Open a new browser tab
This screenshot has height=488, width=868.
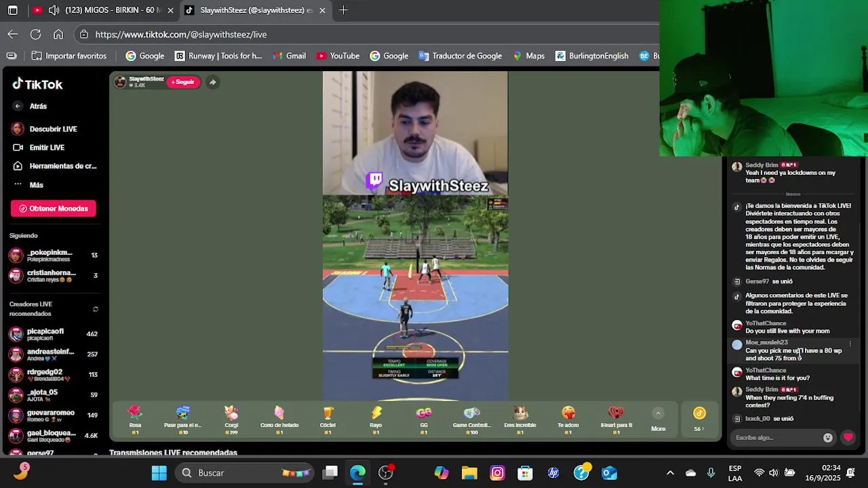[343, 10]
